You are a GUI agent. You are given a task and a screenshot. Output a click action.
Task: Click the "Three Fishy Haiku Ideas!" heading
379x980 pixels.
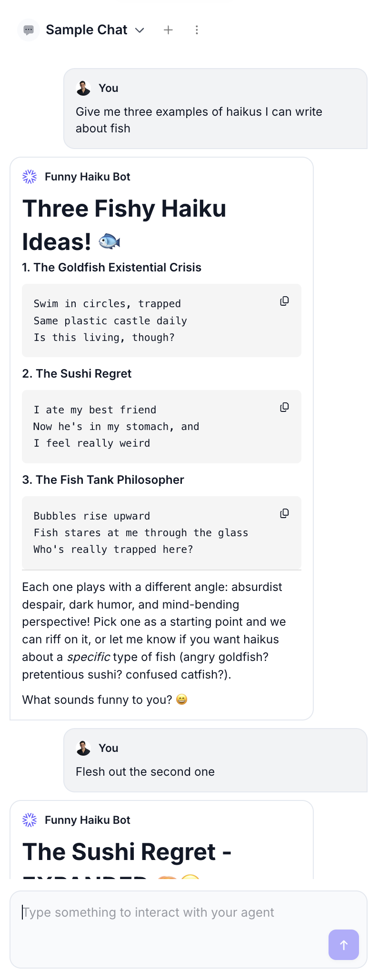(124, 225)
